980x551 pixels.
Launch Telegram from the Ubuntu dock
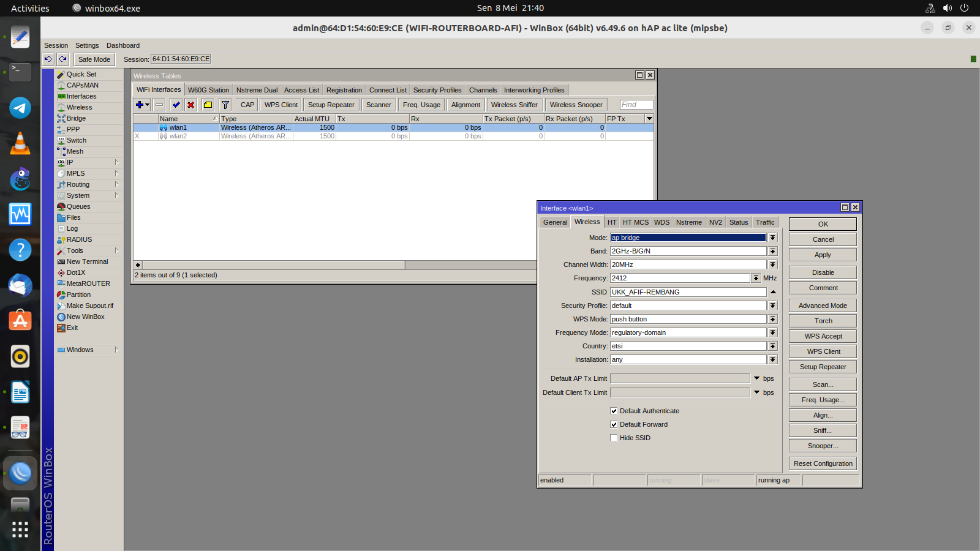pos(20,108)
